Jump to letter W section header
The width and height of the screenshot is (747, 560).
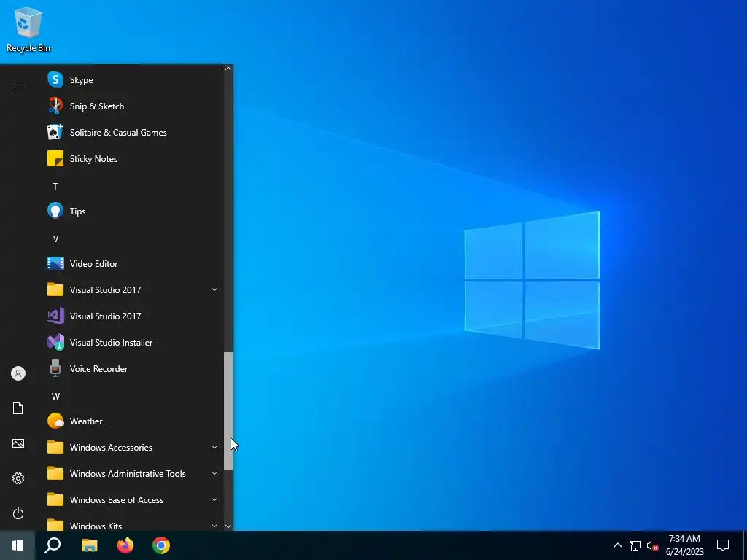click(x=55, y=396)
